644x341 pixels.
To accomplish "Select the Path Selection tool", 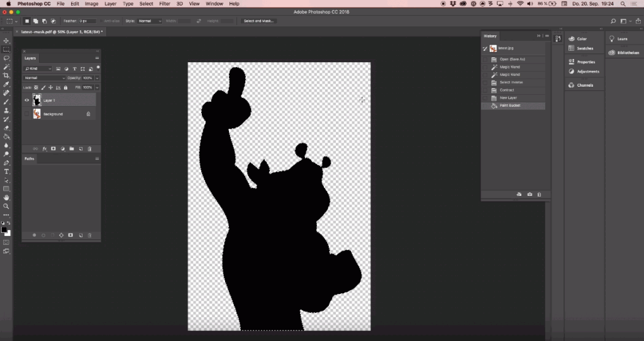I will (x=6, y=180).
